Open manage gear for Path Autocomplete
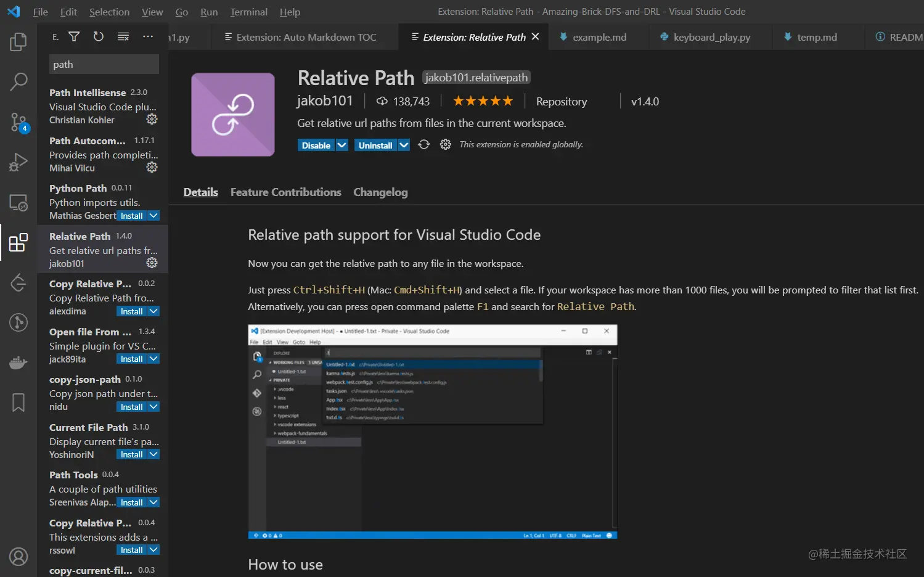The image size is (924, 577). point(152,168)
